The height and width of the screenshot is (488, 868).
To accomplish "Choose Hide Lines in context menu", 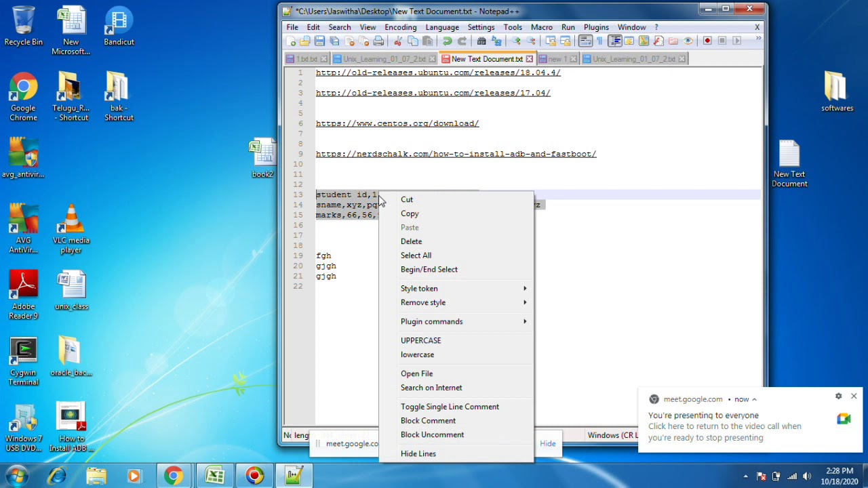I will (418, 454).
